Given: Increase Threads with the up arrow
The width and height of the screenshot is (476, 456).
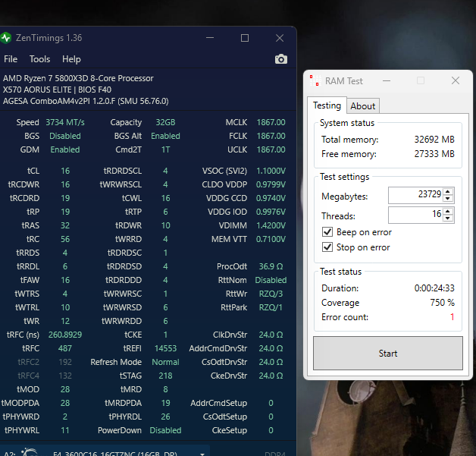Looking at the screenshot, I should tap(448, 211).
